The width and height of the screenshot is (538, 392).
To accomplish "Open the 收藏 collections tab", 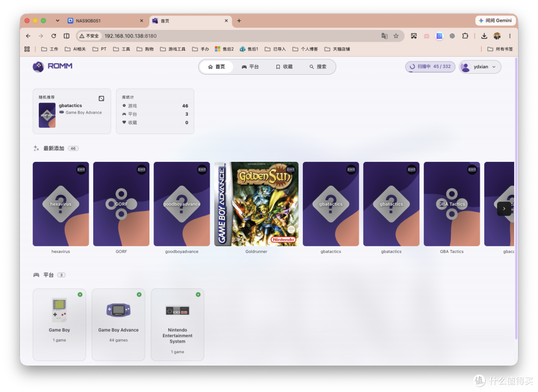I will point(284,67).
